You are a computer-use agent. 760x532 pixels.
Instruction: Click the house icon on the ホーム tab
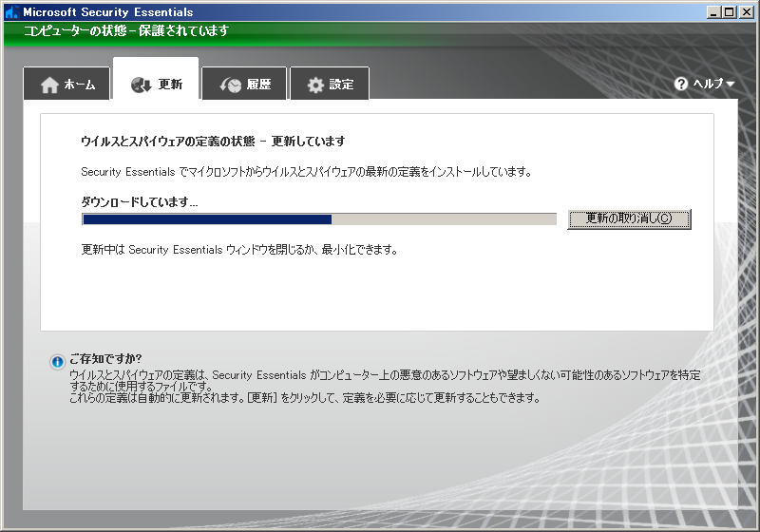pos(49,85)
